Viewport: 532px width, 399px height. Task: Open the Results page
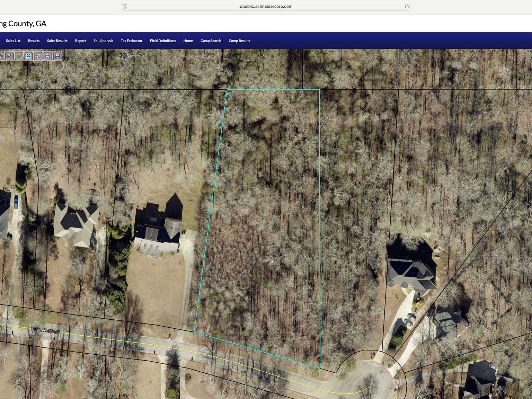click(33, 41)
